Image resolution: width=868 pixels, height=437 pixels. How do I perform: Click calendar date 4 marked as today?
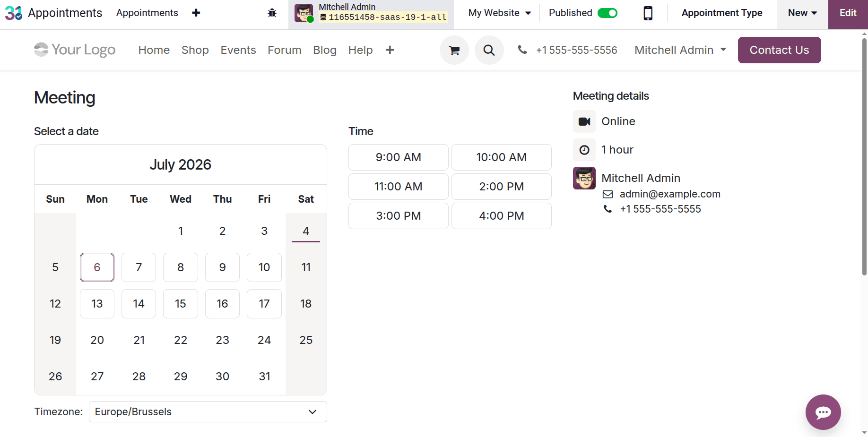[306, 231]
